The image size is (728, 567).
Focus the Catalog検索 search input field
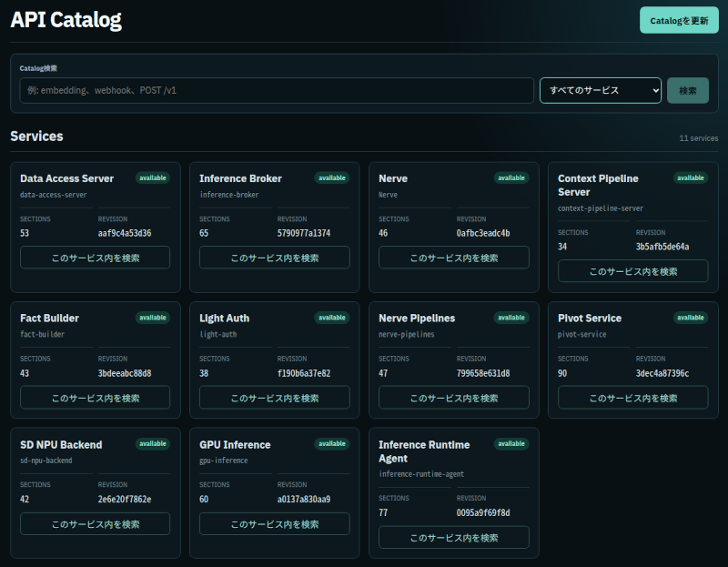(x=277, y=90)
